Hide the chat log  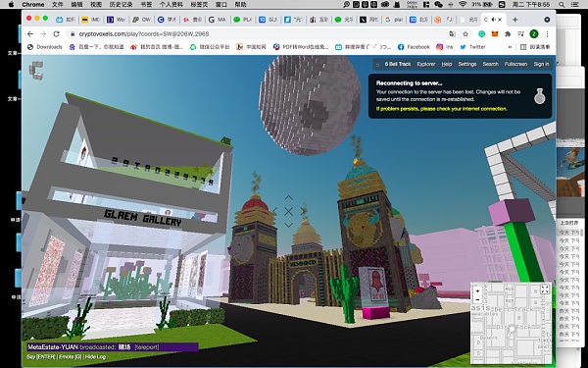click(x=96, y=357)
